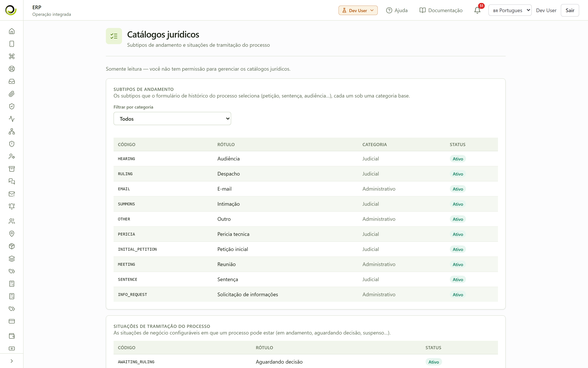This screenshot has height=368, width=588.
Task: Click the Ativo status badge in EMAIL row
Action: click(458, 189)
